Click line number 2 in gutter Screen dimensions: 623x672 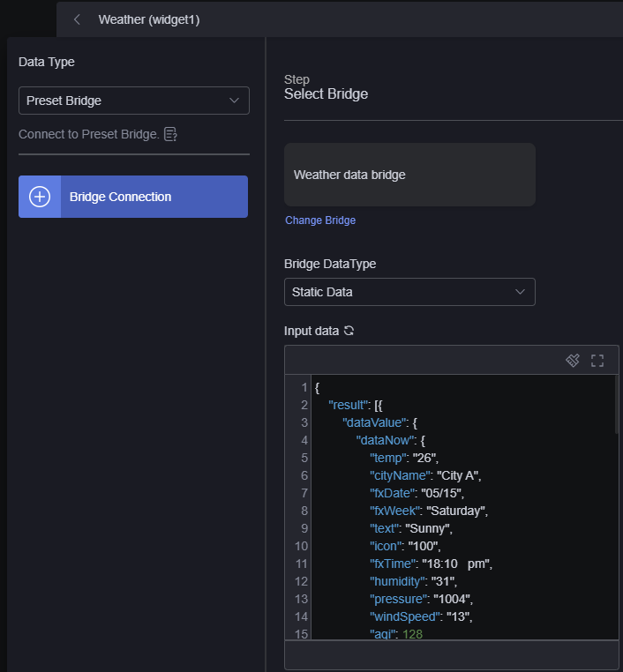pyautogui.click(x=304, y=405)
